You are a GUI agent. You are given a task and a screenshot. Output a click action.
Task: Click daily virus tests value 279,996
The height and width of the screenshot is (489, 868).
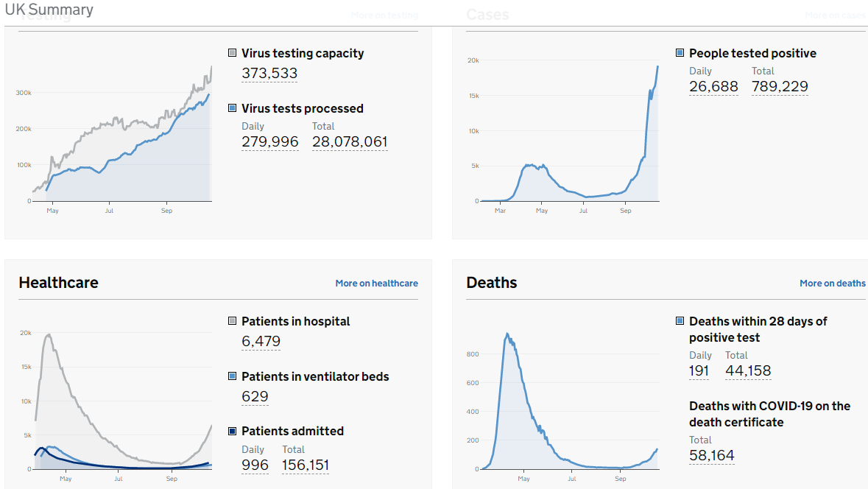click(x=270, y=141)
